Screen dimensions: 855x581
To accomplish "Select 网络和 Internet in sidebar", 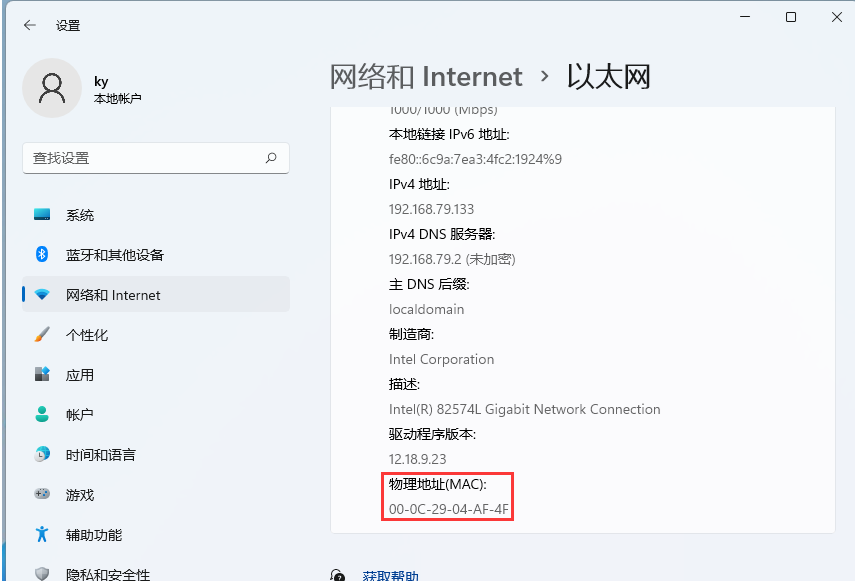I will pyautogui.click(x=156, y=295).
